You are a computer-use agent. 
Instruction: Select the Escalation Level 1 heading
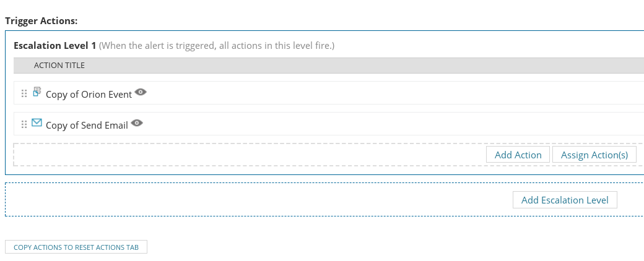click(54, 46)
